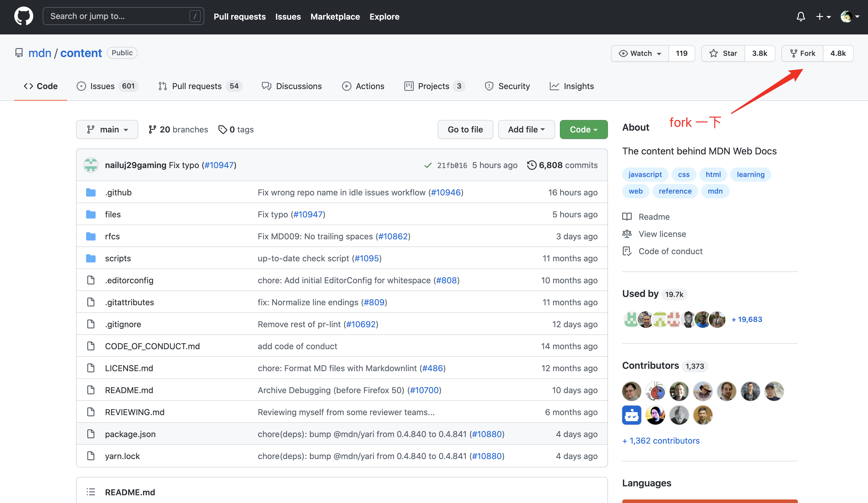
Task: Click the Languages color bar
Action: tap(709, 501)
